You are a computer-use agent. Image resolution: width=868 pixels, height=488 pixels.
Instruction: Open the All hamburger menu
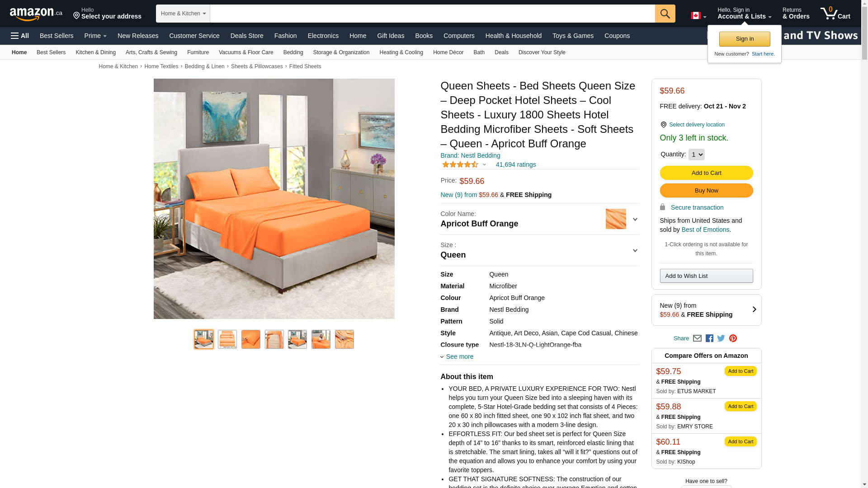(x=20, y=36)
